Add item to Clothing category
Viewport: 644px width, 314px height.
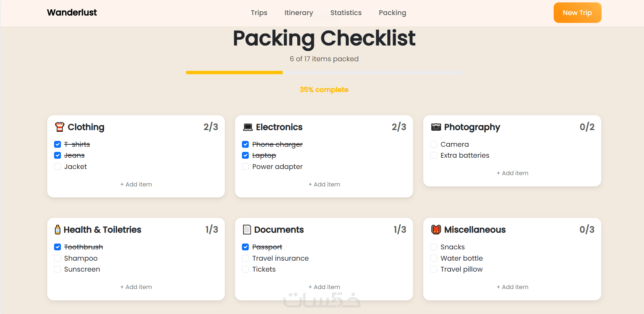(136, 184)
